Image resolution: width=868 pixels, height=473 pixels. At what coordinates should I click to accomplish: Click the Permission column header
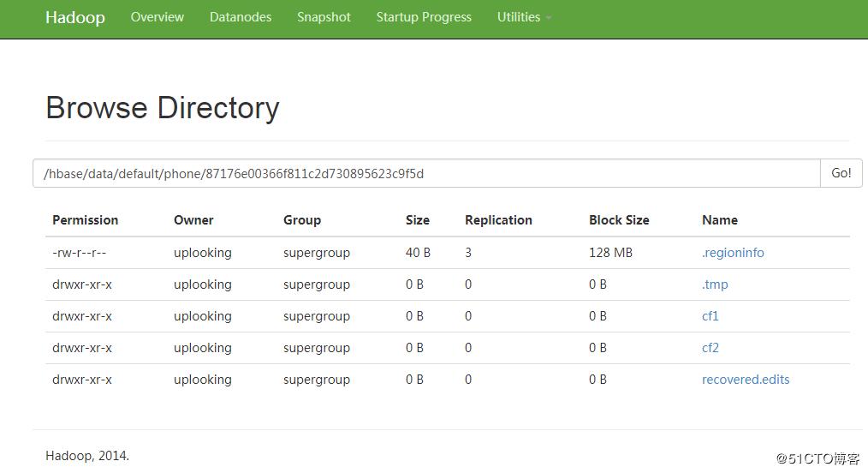(86, 220)
